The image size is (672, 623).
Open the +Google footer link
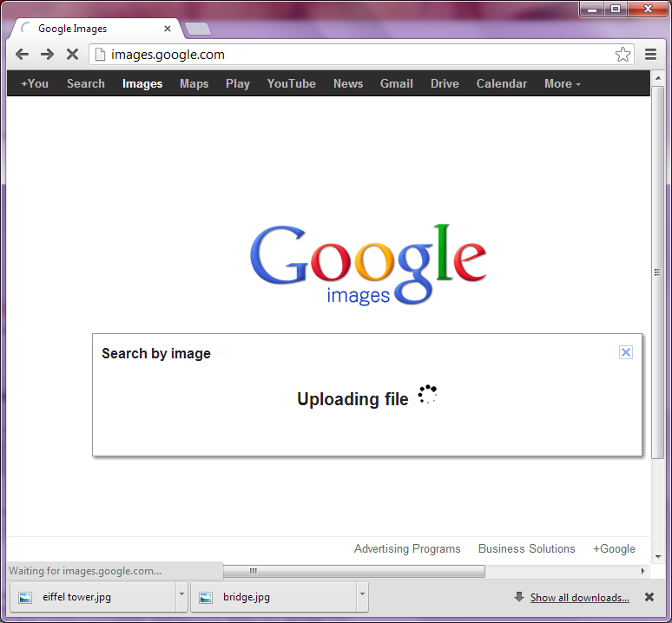[614, 548]
